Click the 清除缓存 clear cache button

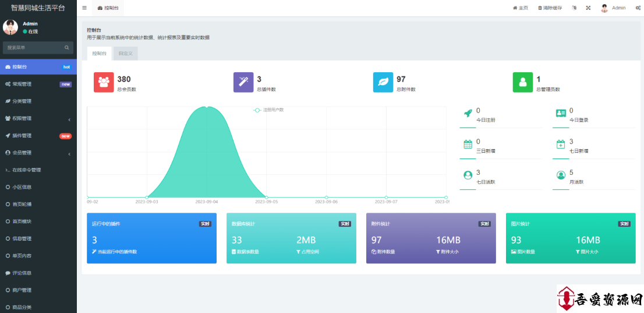tap(550, 8)
